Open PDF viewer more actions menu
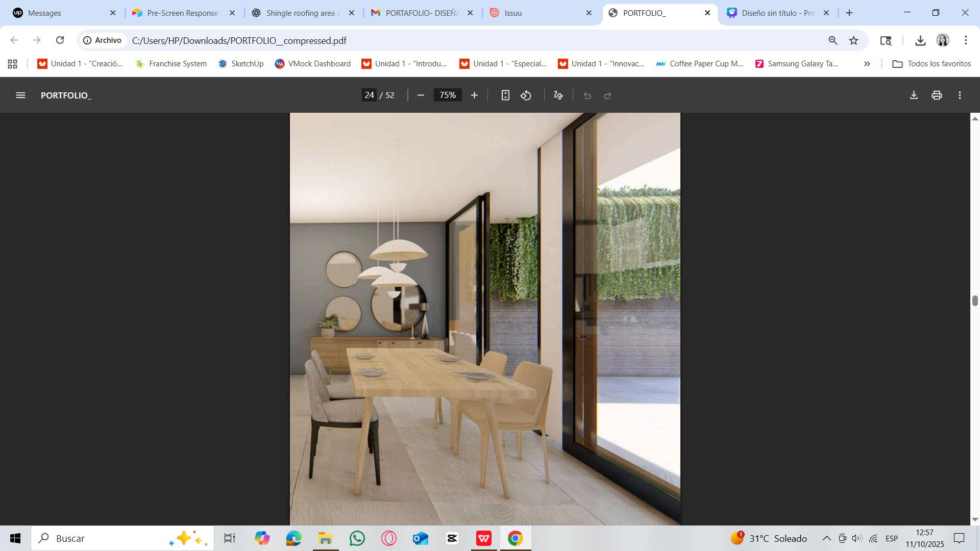The image size is (980, 551). tap(960, 95)
